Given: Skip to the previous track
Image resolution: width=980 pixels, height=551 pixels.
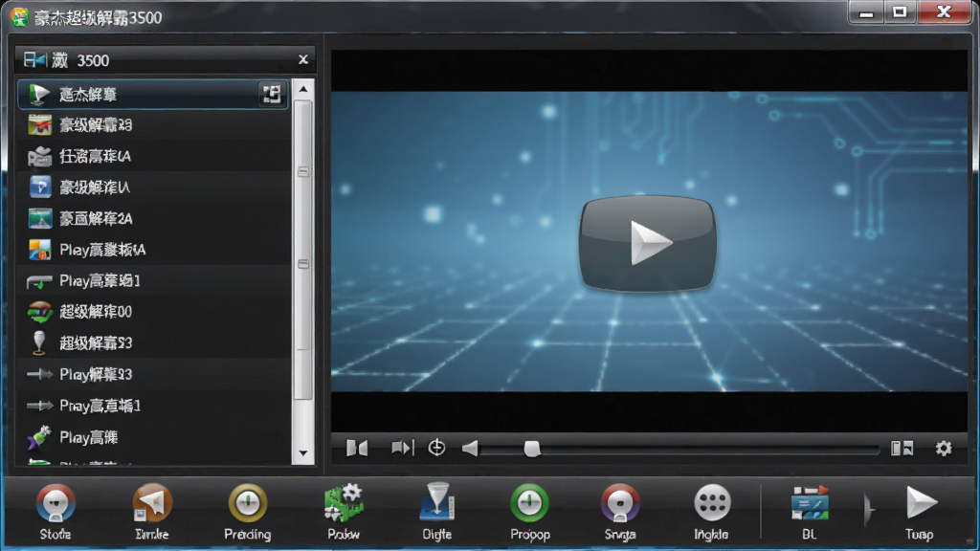Looking at the screenshot, I should [357, 448].
